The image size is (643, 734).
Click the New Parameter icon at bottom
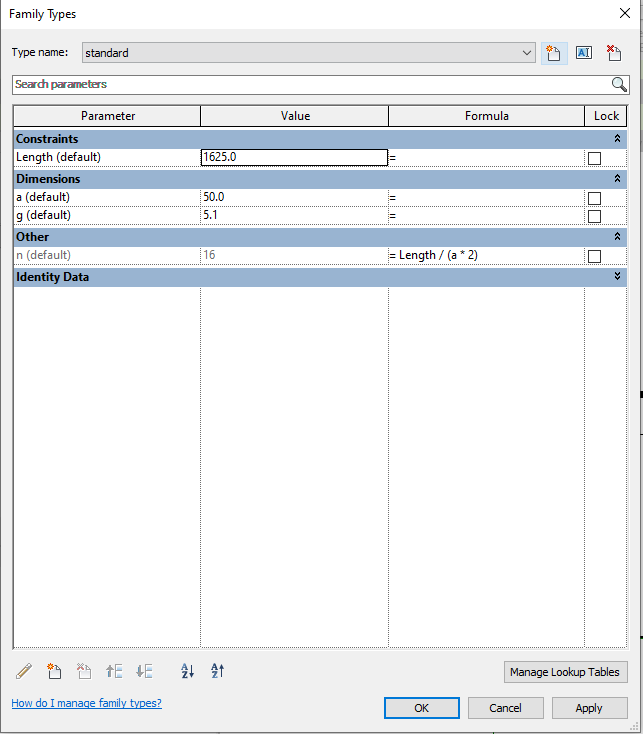55,671
